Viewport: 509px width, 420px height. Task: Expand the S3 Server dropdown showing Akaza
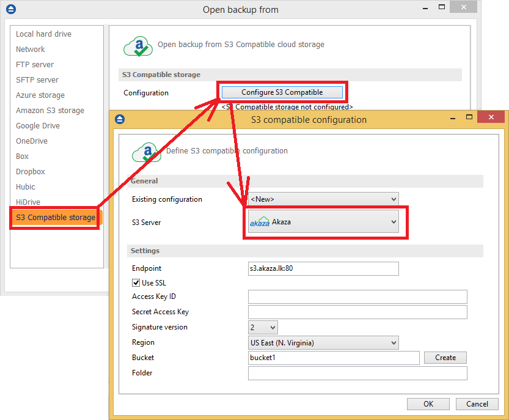(323, 221)
